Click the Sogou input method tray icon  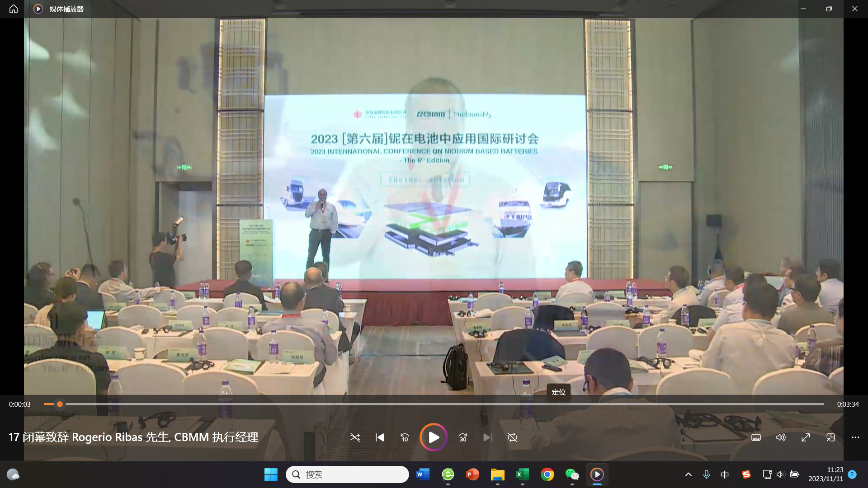(x=746, y=474)
